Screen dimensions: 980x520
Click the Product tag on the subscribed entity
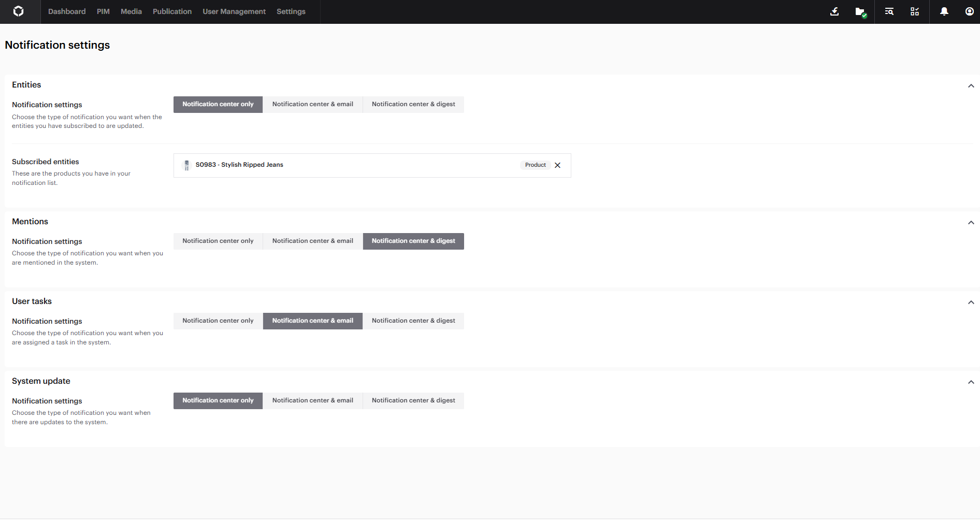tap(535, 165)
